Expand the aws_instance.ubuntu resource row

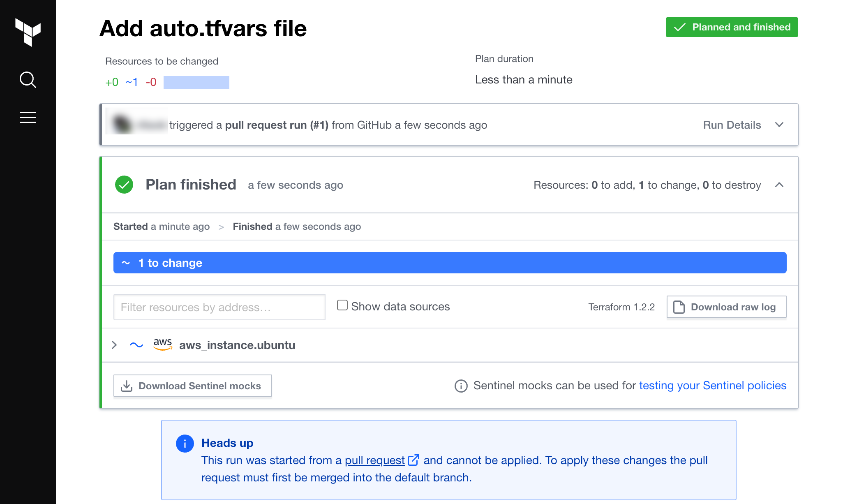(114, 345)
